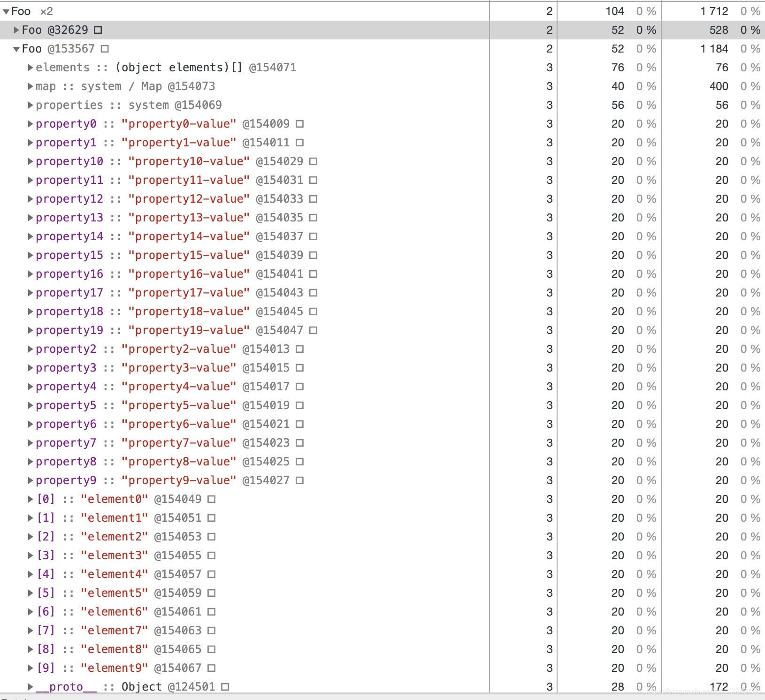Click the square icon after "element5" @154059
Image resolution: width=765 pixels, height=700 pixels.
[212, 593]
